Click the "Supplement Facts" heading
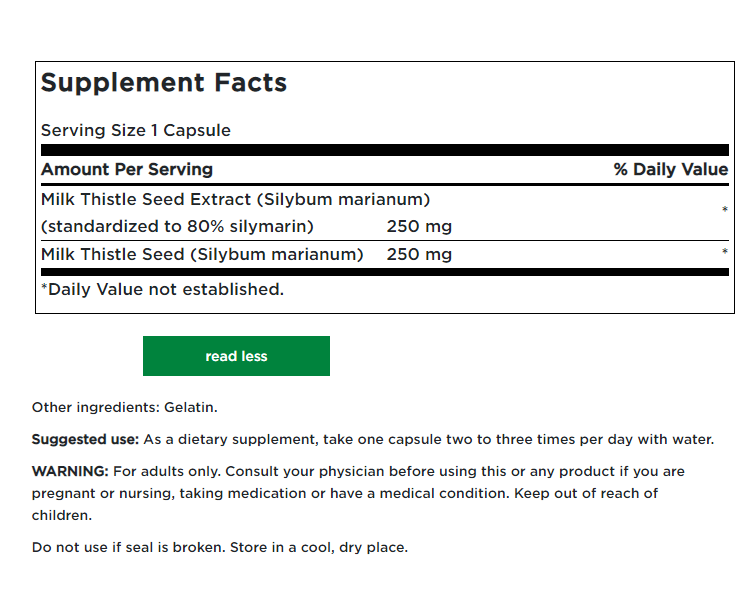The image size is (746, 606). [x=164, y=83]
